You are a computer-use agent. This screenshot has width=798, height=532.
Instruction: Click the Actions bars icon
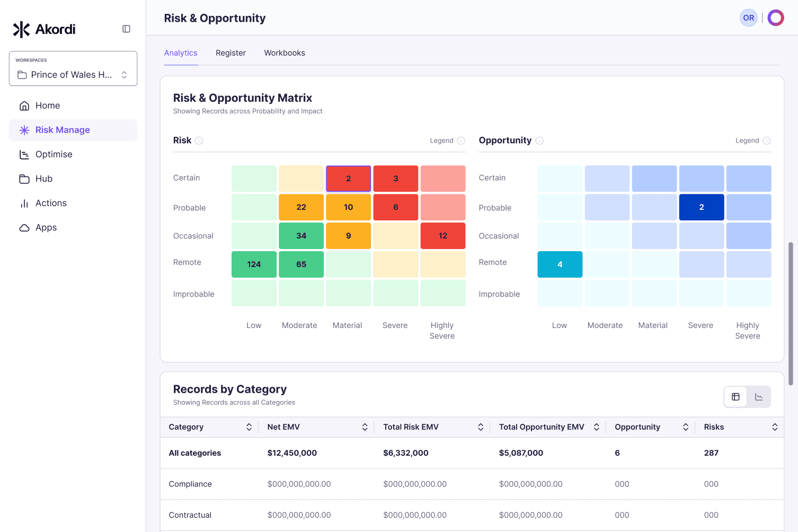[24, 203]
